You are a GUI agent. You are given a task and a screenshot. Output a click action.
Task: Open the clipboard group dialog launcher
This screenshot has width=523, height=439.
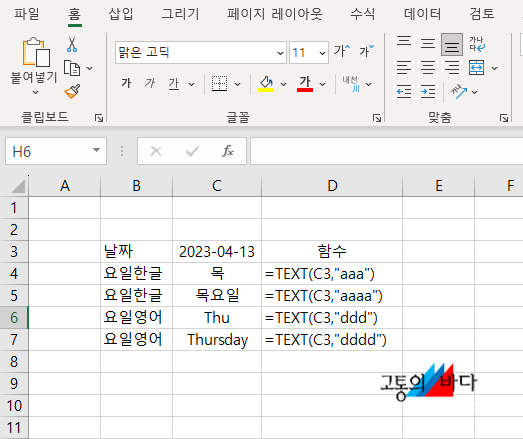point(99,118)
